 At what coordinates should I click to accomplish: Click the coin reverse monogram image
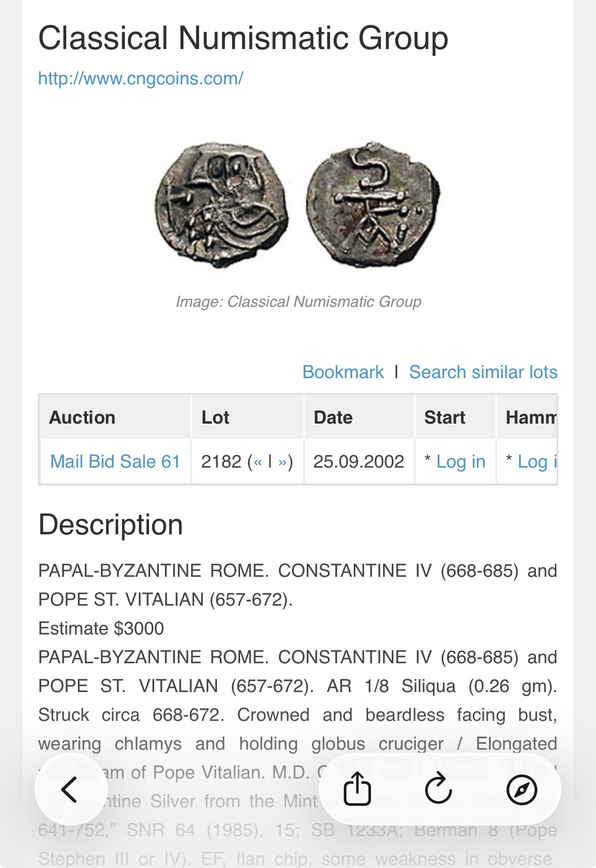coord(373,204)
